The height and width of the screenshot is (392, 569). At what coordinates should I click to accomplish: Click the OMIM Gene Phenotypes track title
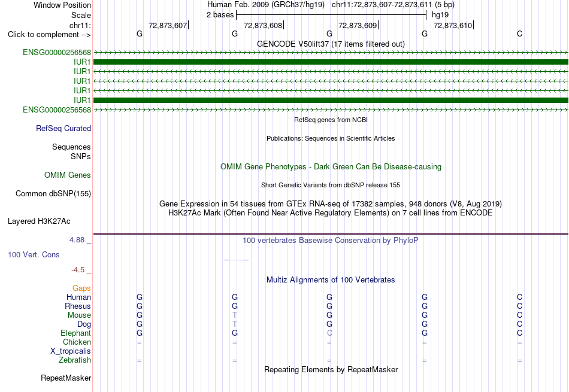coord(331,167)
